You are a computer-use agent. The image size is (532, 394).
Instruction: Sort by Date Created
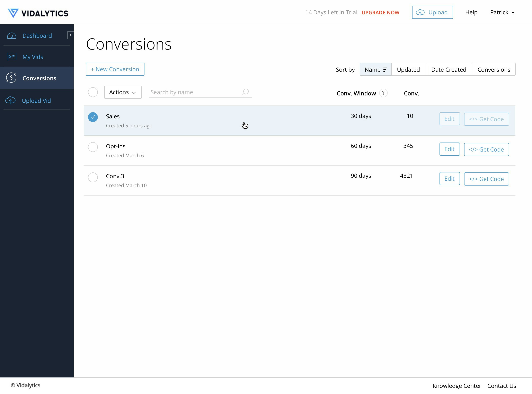449,69
